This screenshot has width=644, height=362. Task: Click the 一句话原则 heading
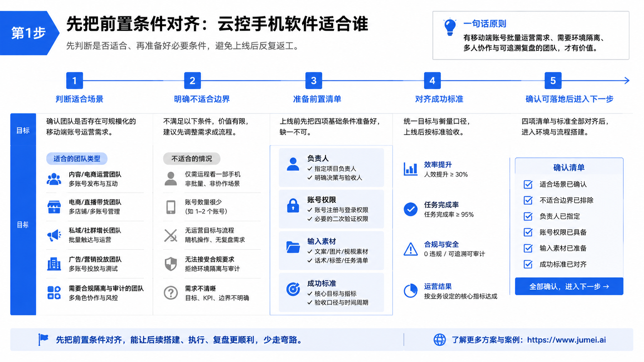[x=485, y=24]
